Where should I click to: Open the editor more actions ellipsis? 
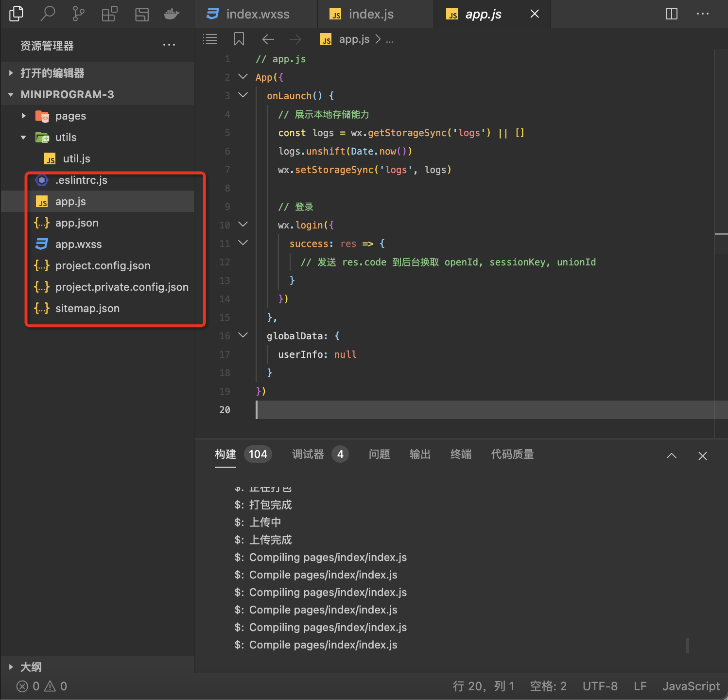point(703,14)
